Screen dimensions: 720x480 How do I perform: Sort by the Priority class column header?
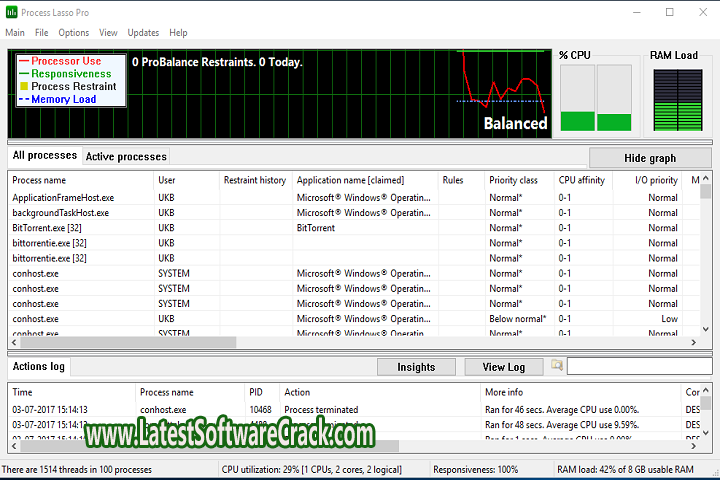[513, 180]
